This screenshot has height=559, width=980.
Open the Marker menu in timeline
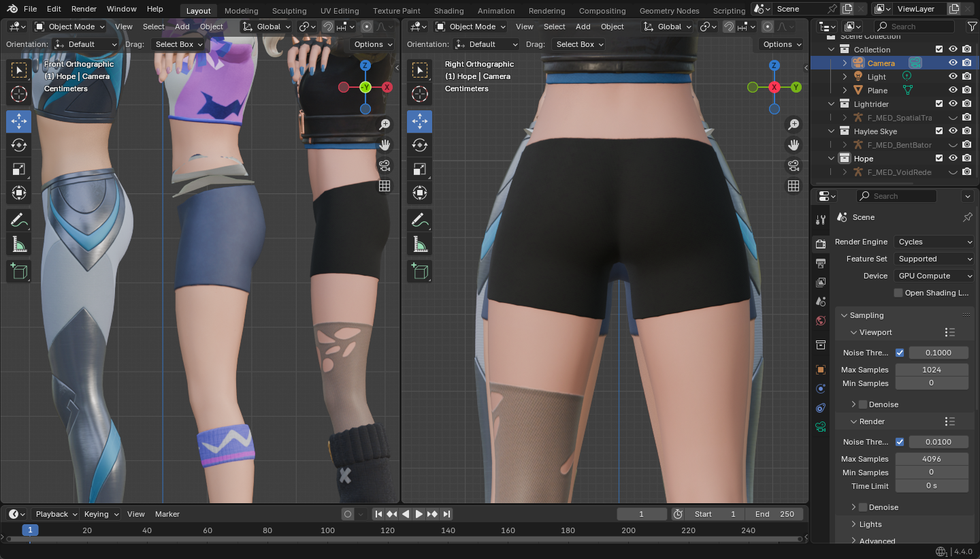[x=167, y=514]
